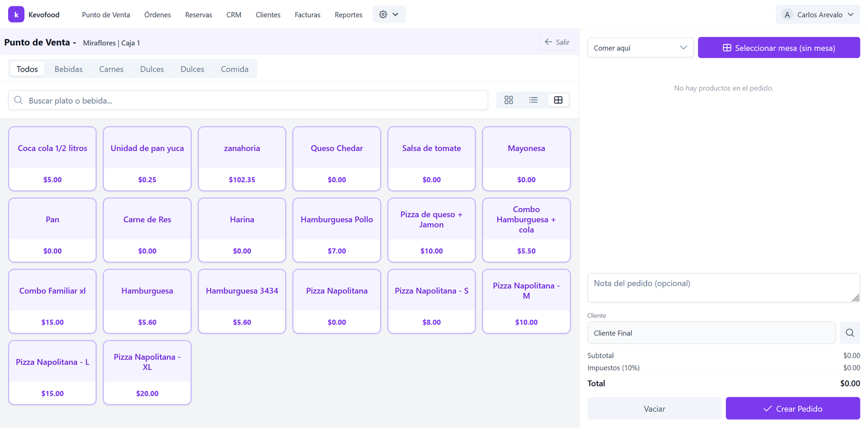This screenshot has width=868, height=431.
Task: Select compact table grid view
Action: [x=558, y=100]
